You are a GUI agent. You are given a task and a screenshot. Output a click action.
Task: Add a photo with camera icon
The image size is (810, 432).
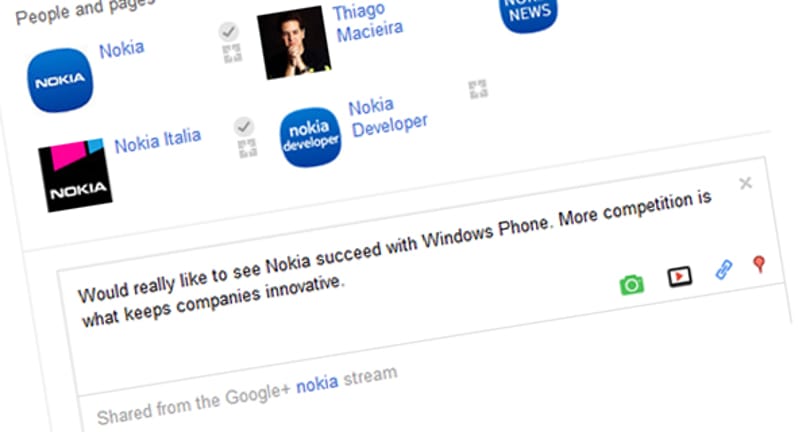tap(632, 285)
